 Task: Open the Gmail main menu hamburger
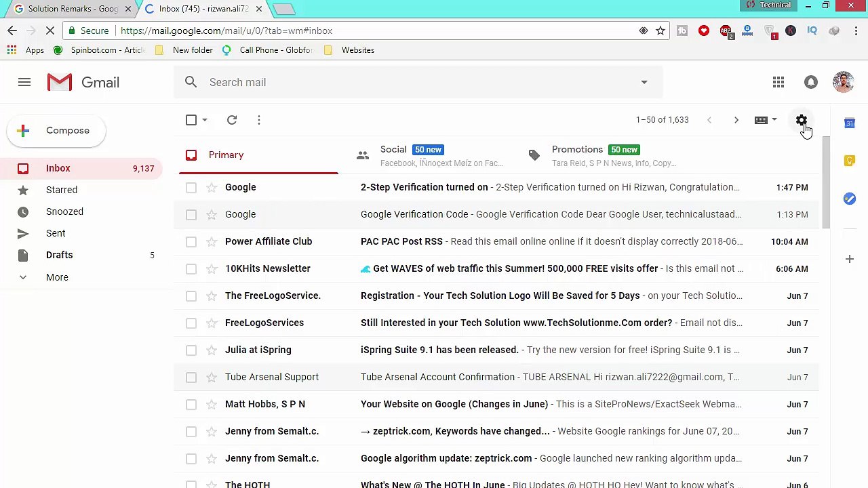point(24,82)
